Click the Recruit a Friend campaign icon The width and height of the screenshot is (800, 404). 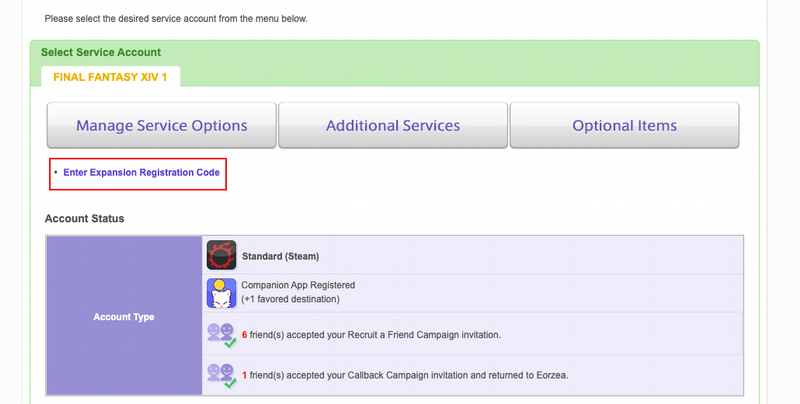point(221,335)
